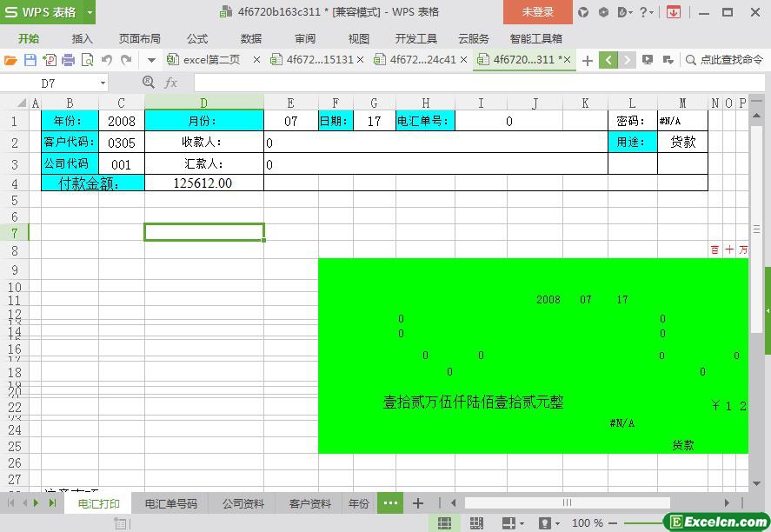Click the 未登录 login button
This screenshot has height=532, width=771.
click(x=537, y=12)
